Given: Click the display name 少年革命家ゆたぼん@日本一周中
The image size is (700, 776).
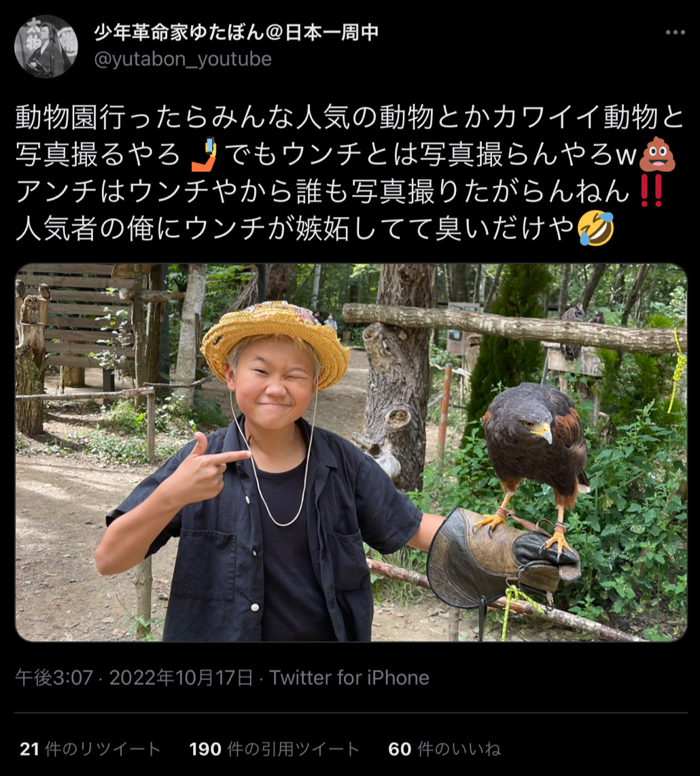Looking at the screenshot, I should (237, 32).
